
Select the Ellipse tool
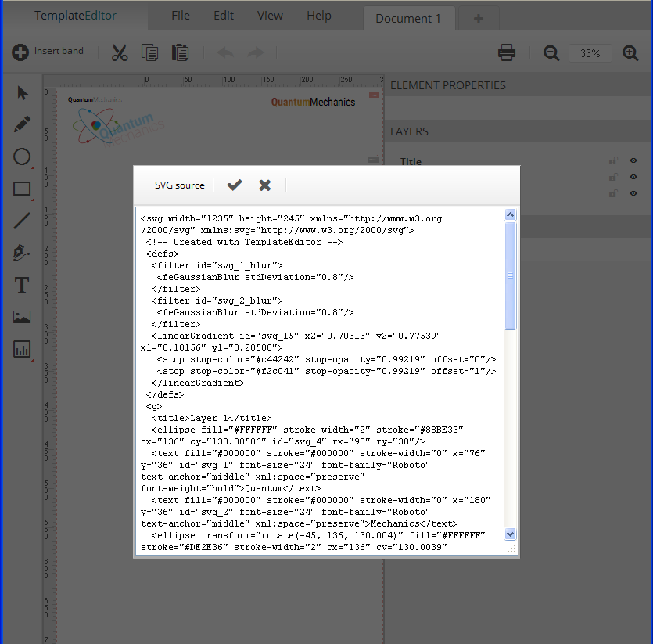tap(22, 157)
